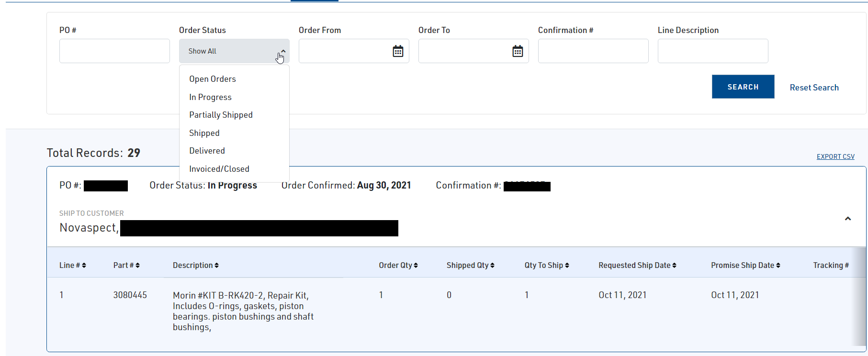
Task: Sort by Part # column
Action: [x=126, y=266]
